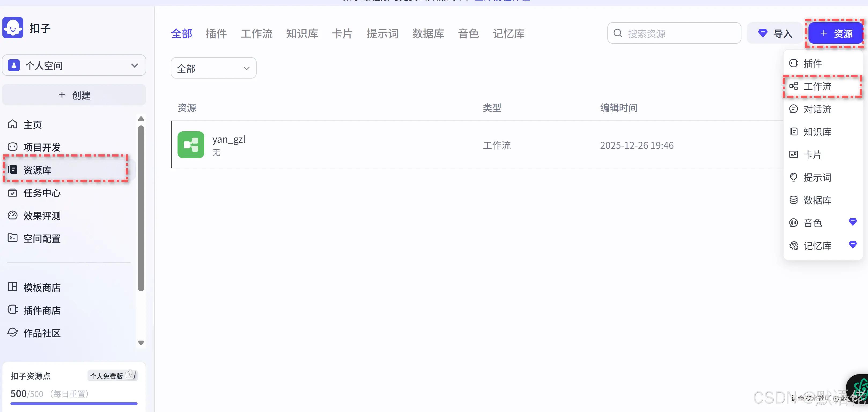Open 空间配置 space settings

tap(42, 238)
